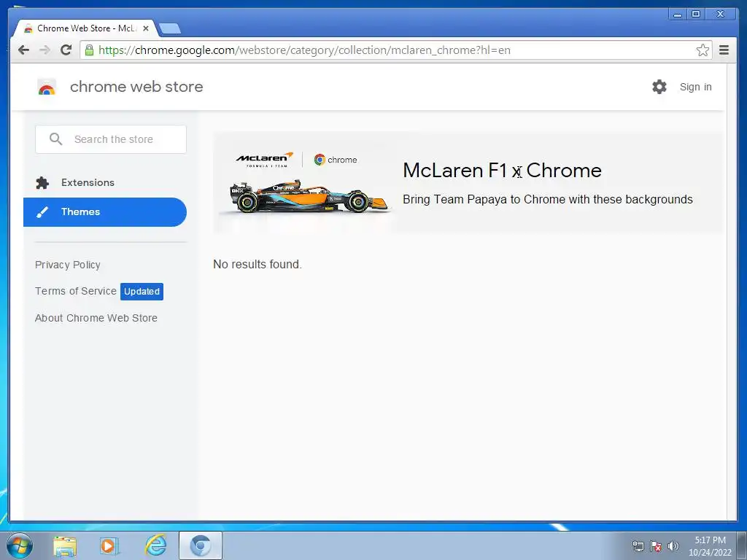747x560 pixels.
Task: Close the Chrome Web Store tab
Action: click(146, 28)
